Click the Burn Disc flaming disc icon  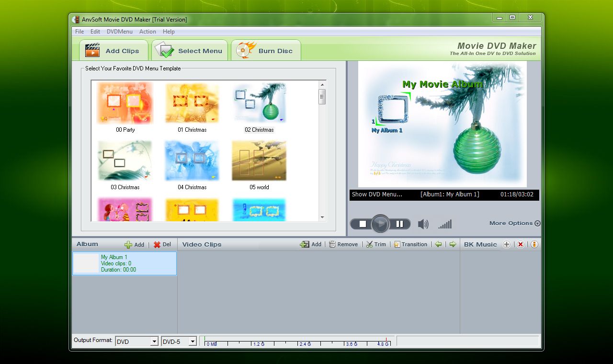point(246,50)
